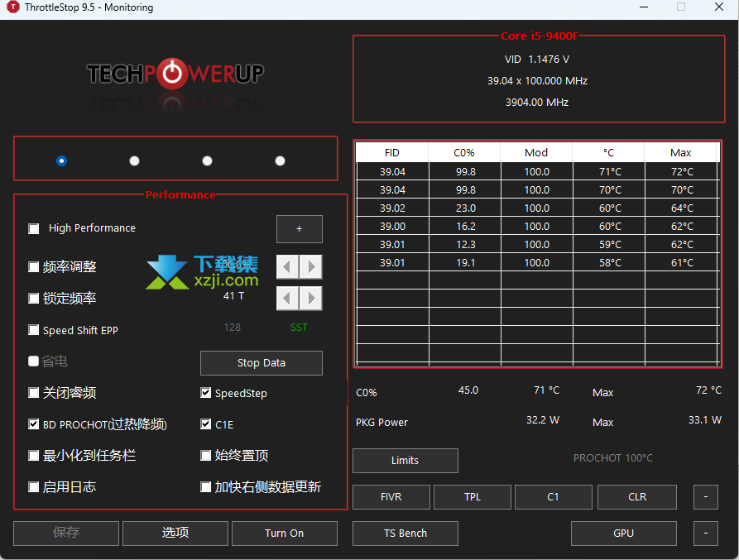Click the Mod column header
739x560 pixels.
pyautogui.click(x=536, y=152)
